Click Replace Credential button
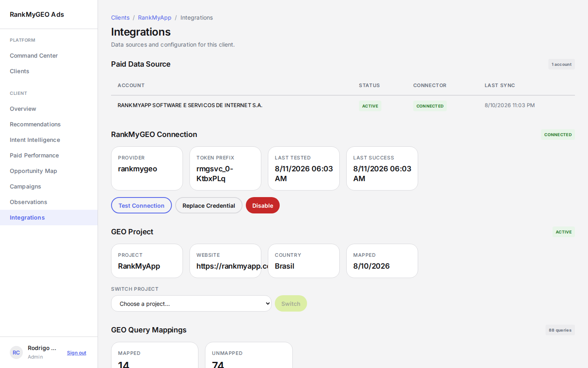Viewport: 588px width, 368px height. 209,205
